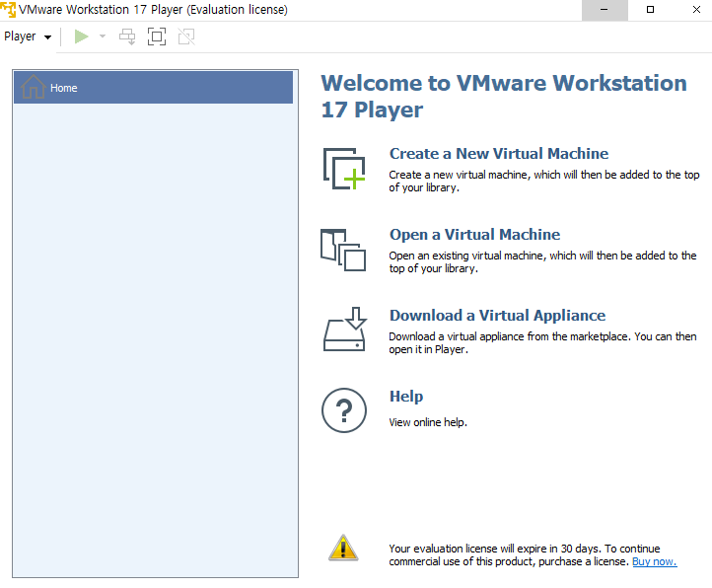Image resolution: width=712 pixels, height=588 pixels.
Task: Click Send Ctrl+Alt+Del toolbar icon
Action: pos(127,37)
